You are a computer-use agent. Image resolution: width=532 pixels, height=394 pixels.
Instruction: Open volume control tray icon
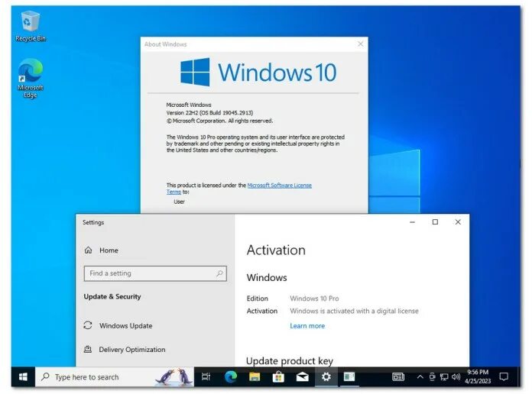click(x=456, y=376)
